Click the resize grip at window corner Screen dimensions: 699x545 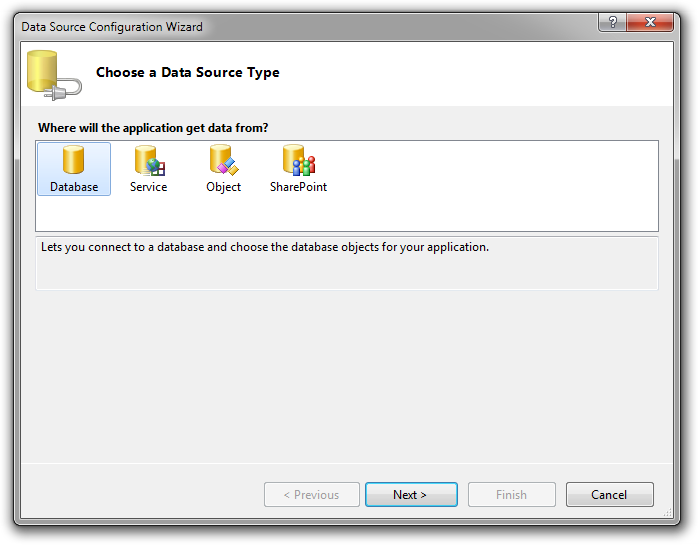coord(667,513)
